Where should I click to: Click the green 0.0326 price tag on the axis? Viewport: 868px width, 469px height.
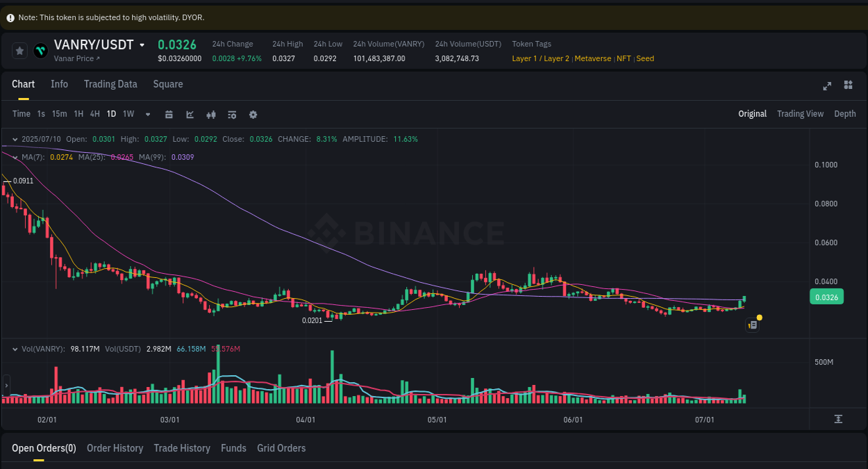pos(826,296)
